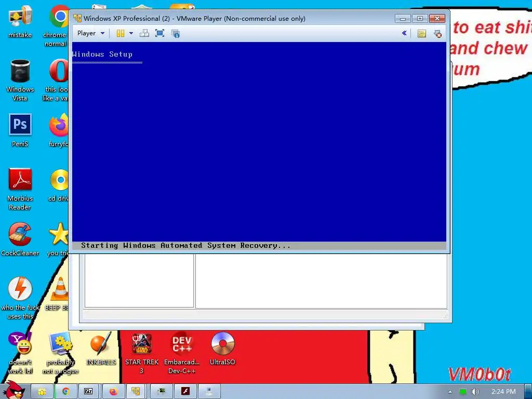
Task: Select the 'probably not a rogue' icon
Action: click(x=60, y=353)
